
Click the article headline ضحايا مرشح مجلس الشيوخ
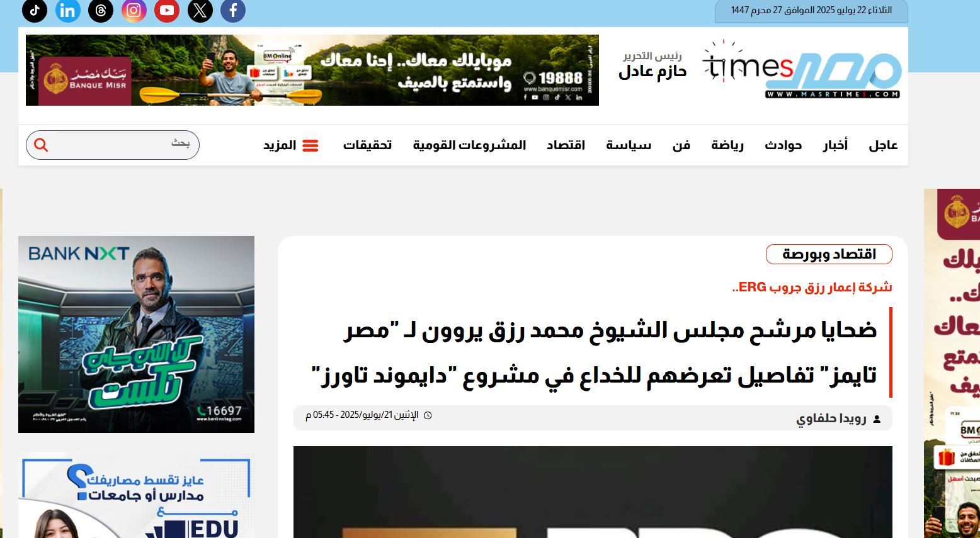[x=594, y=352]
